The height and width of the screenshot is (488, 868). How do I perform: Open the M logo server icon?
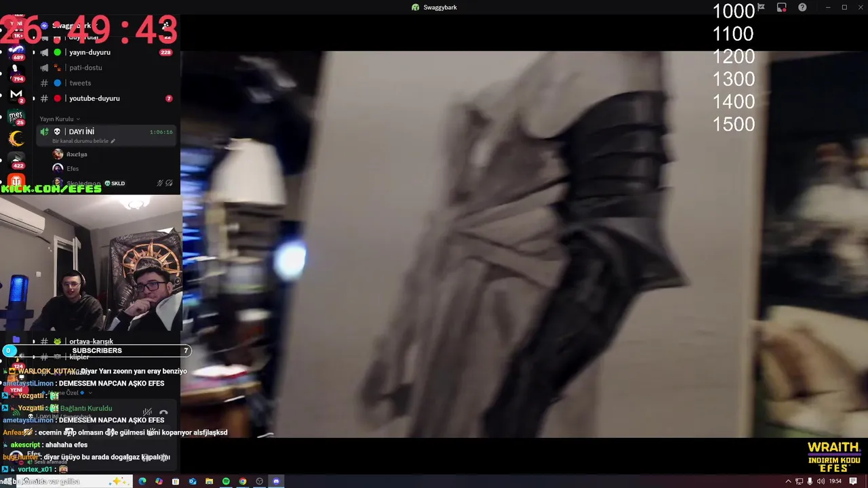17,94
